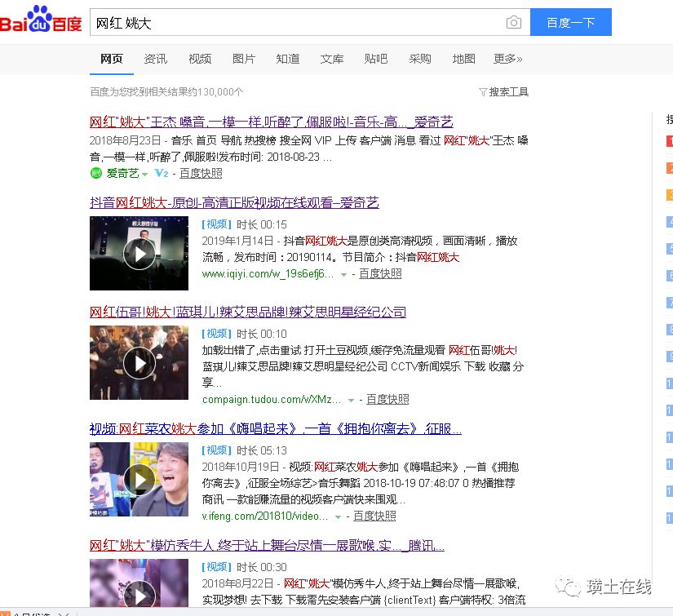Switch to the 图片 tab
Image resolution: width=673 pixels, height=616 pixels.
click(244, 59)
